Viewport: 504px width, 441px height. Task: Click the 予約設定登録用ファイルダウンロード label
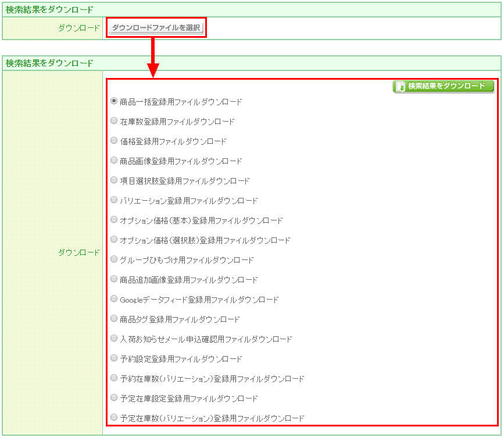click(x=181, y=360)
